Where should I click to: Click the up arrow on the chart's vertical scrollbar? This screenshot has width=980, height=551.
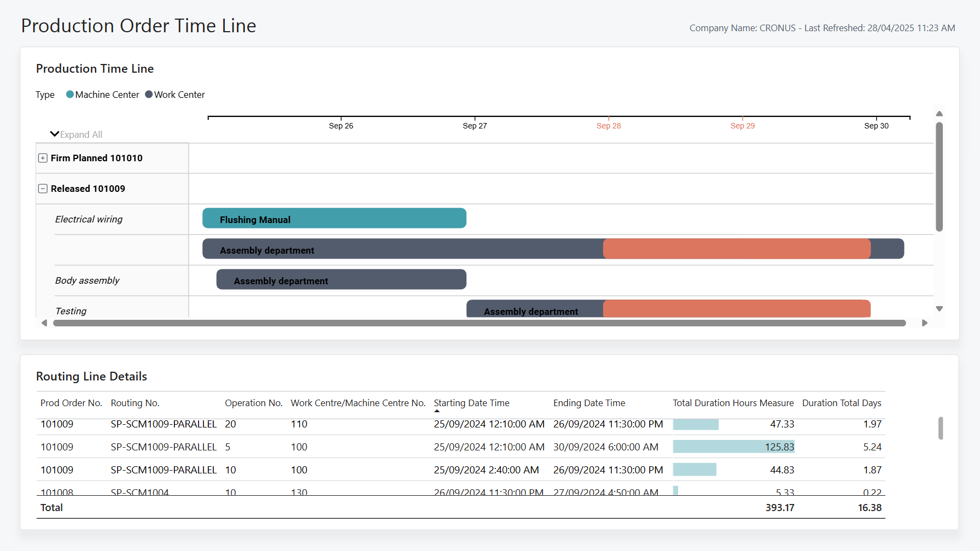tap(940, 113)
